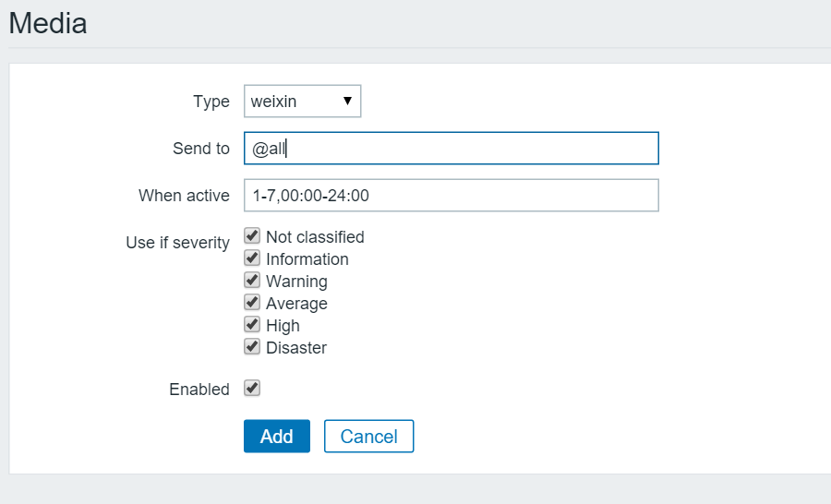Uncheck the Disaster severity checkbox
Image resolution: width=831 pixels, height=504 pixels.
pyautogui.click(x=252, y=347)
